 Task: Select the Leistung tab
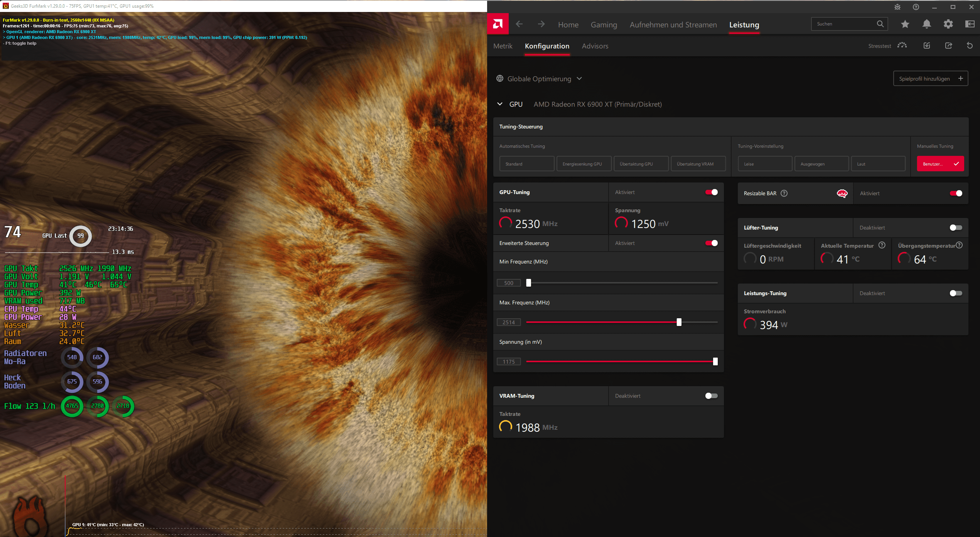point(744,25)
